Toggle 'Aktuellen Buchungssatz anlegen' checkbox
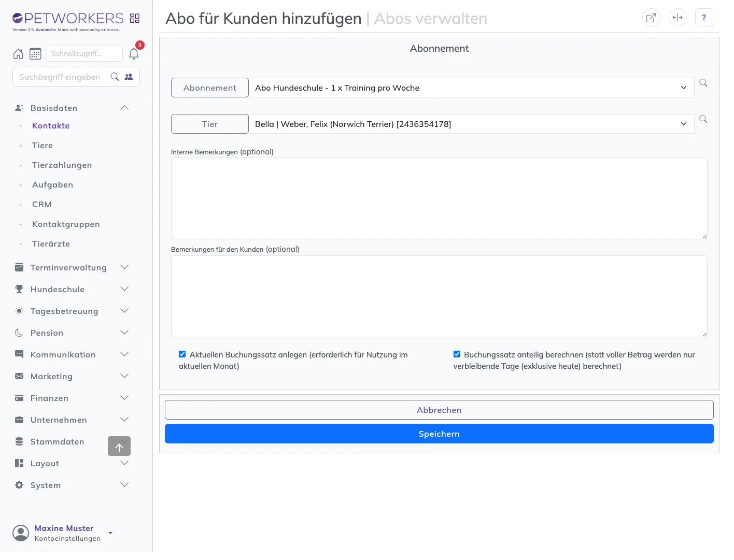The height and width of the screenshot is (560, 734). (x=182, y=354)
